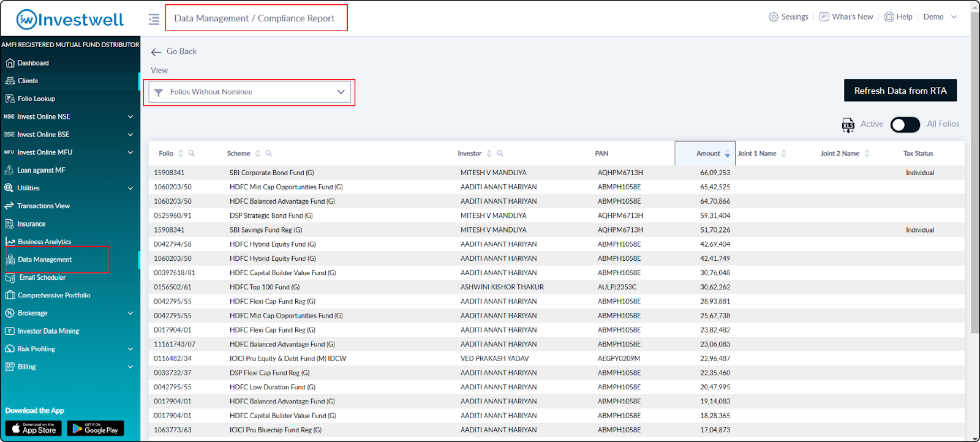Expand Invest Online BSE menu
The image size is (980, 442).
(130, 135)
